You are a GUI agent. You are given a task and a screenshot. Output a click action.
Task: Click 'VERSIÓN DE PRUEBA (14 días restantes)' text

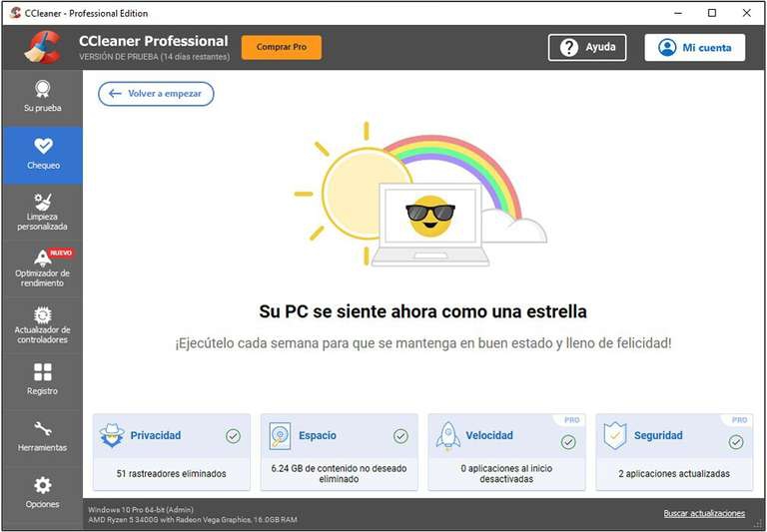(154, 57)
